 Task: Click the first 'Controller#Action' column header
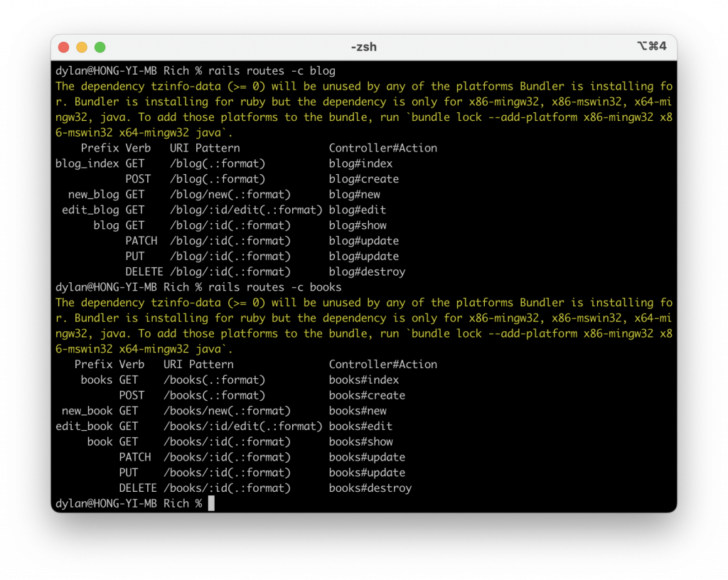pos(383,148)
